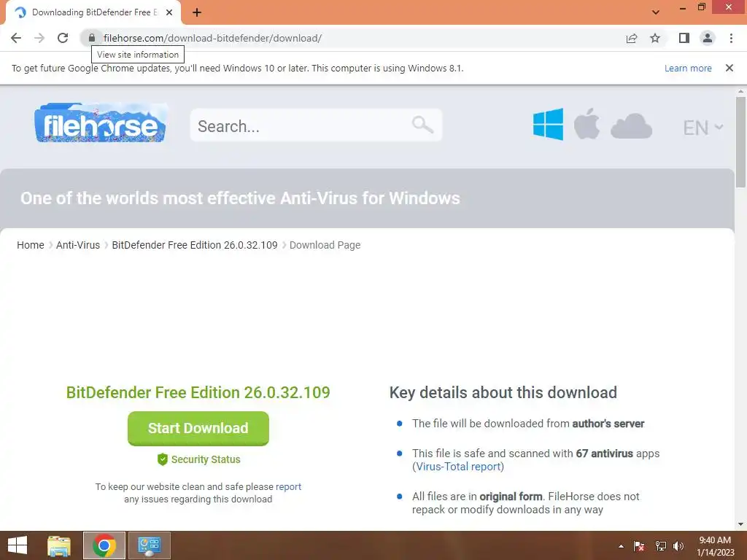Click the 'One of the worlds most effective' banner text

240,198
